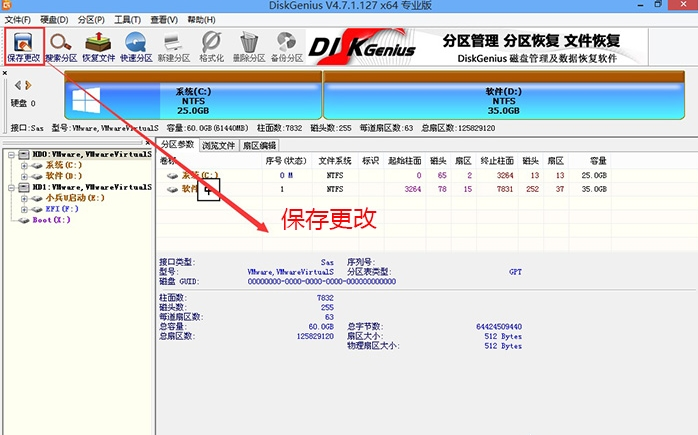Launch Quick Partition (快速分区) from the toolbar

tap(137, 45)
